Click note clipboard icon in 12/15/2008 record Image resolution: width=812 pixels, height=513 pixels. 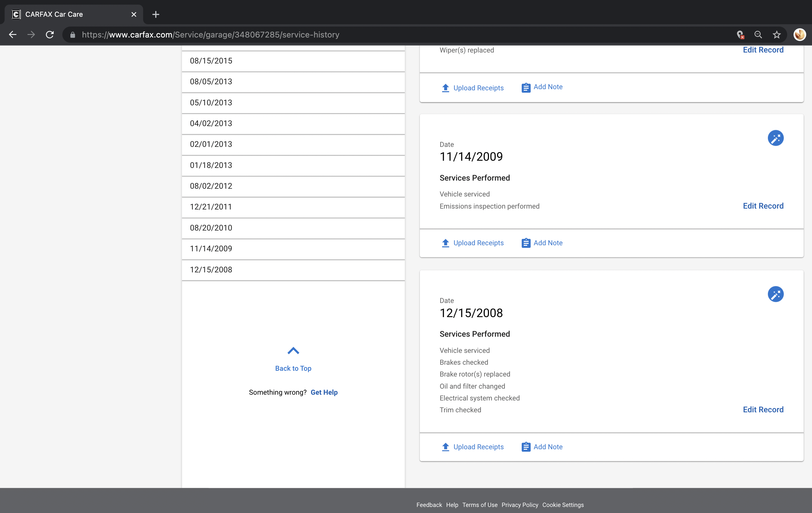[526, 447]
